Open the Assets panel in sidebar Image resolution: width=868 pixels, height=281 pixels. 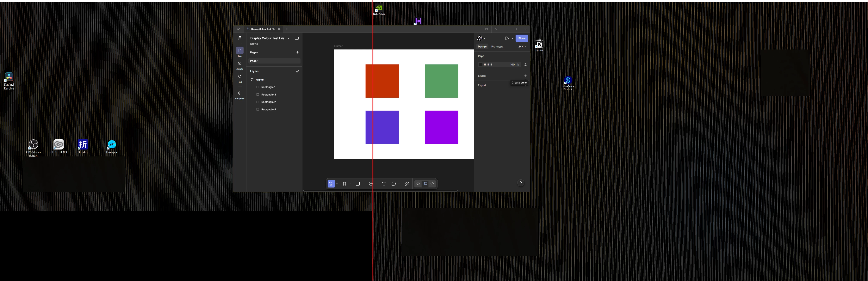[240, 64]
